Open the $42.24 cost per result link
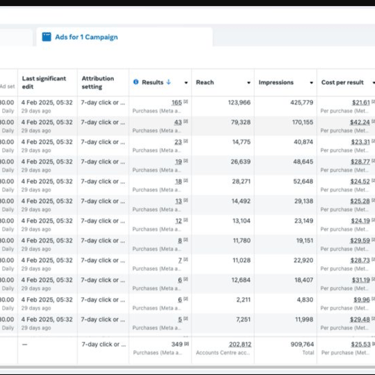Image resolution: width=375 pixels, height=375 pixels. (360, 122)
